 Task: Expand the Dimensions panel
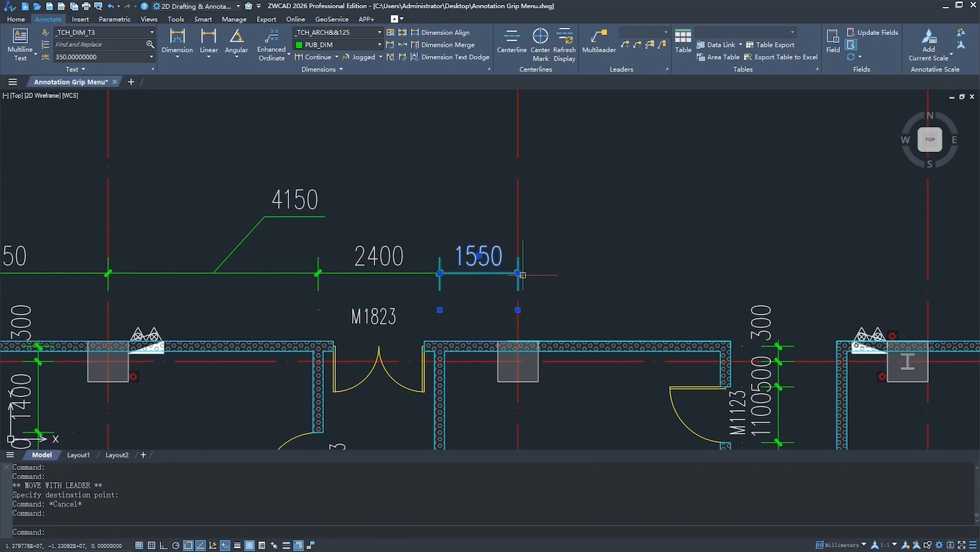click(x=322, y=69)
